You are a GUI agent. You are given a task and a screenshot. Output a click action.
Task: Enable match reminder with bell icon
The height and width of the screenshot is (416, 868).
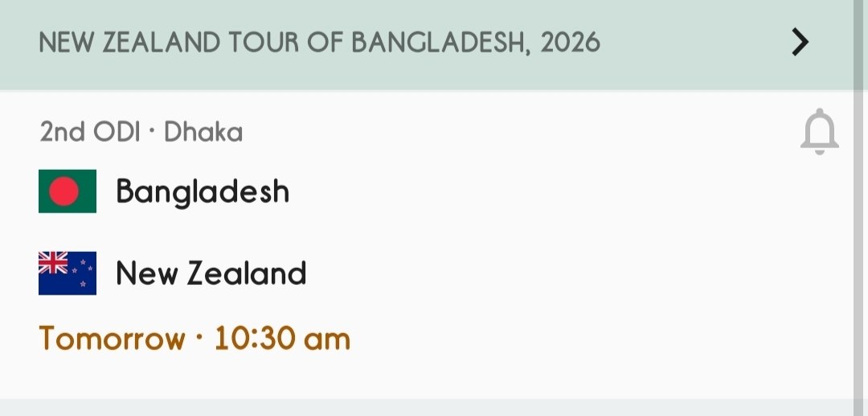point(819,133)
